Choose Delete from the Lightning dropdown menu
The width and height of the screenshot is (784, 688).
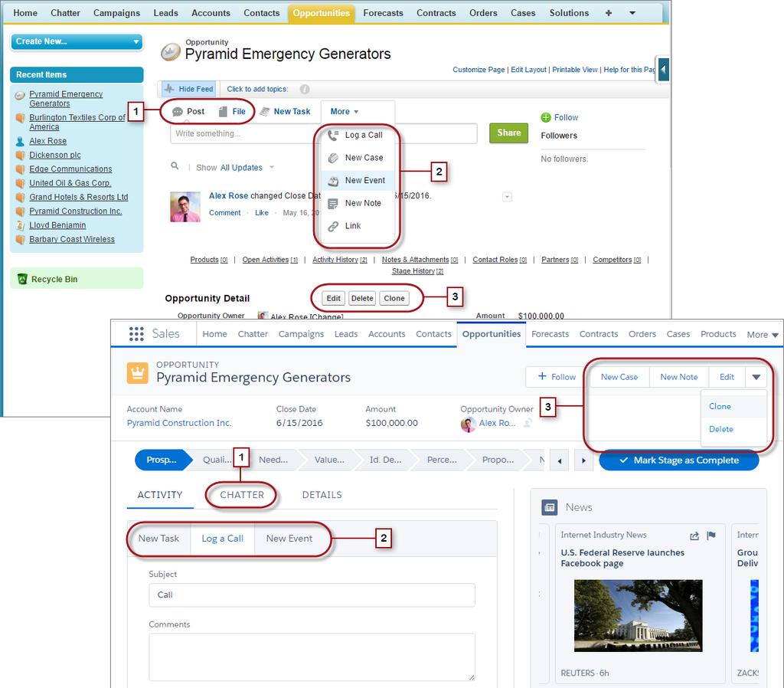pyautogui.click(x=721, y=429)
